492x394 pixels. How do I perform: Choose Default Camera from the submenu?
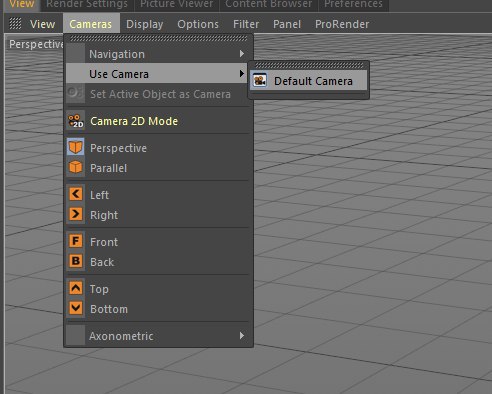tap(309, 81)
